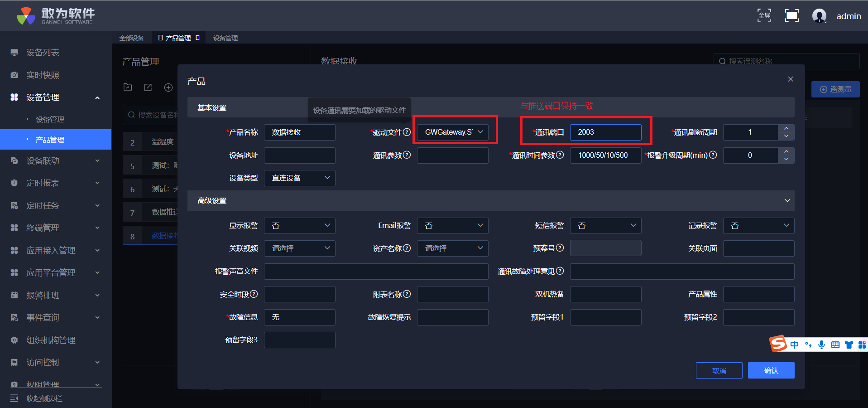Collapse the 高级设置 section

point(787,200)
